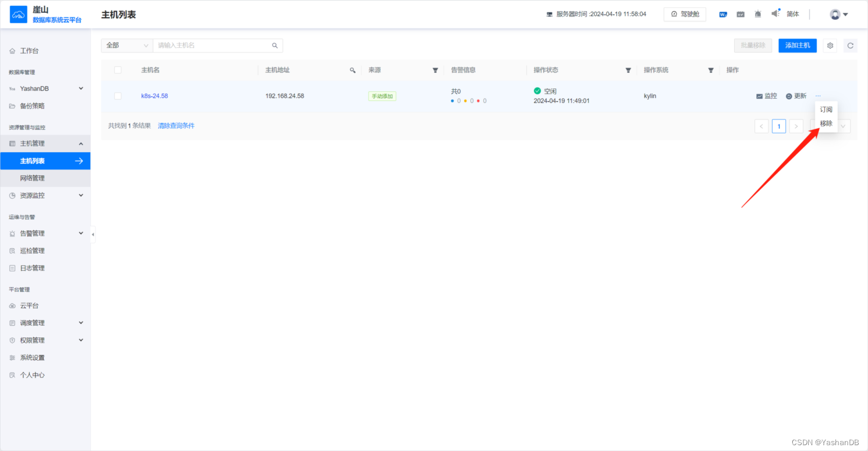Toggle the select-all hosts checkbox
The width and height of the screenshot is (868, 451).
tap(118, 70)
